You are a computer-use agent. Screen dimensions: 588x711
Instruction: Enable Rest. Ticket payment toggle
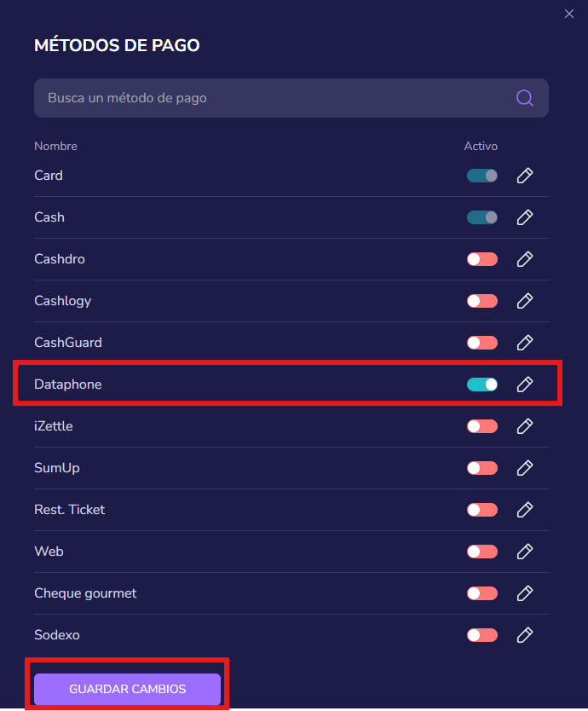[x=482, y=510]
